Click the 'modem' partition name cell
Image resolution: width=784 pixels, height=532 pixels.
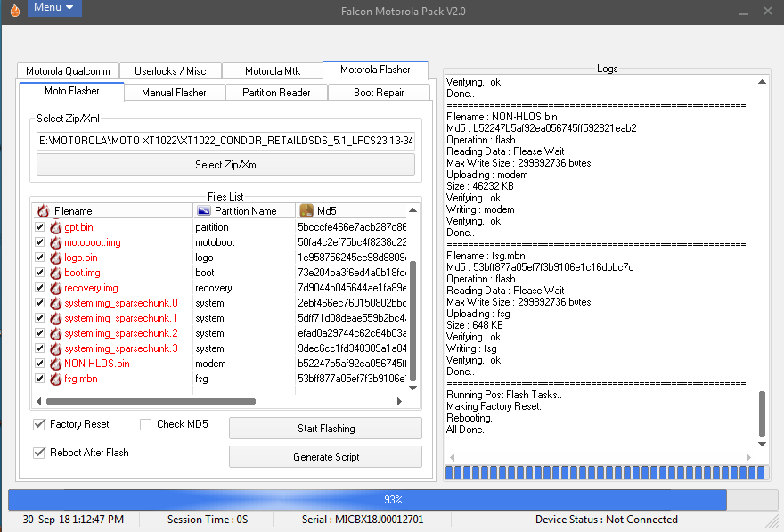coord(210,364)
